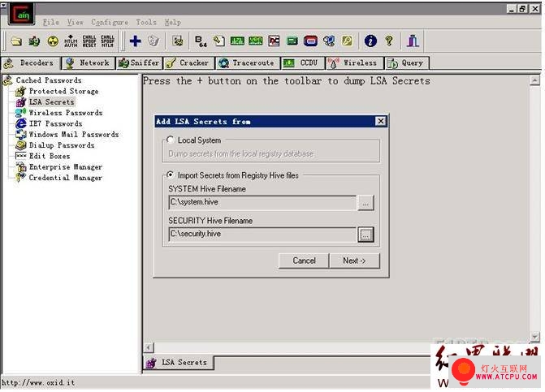Open the Configure menu
Image resolution: width=545 pixels, height=392 pixels.
[x=110, y=23]
